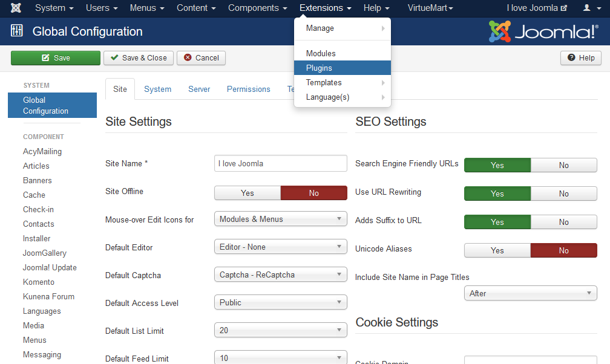Choose Yes for Adds Suffix to URL
This screenshot has width=610, height=364.
[x=497, y=222]
